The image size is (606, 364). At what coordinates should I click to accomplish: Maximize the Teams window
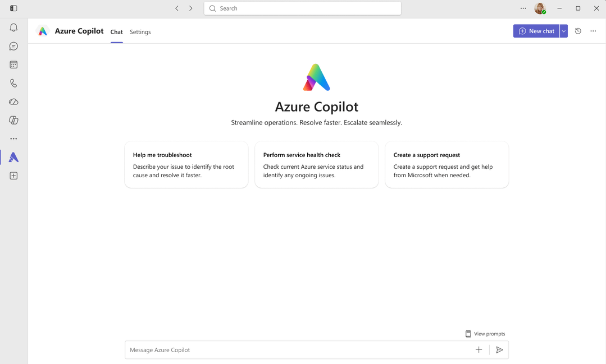[578, 8]
